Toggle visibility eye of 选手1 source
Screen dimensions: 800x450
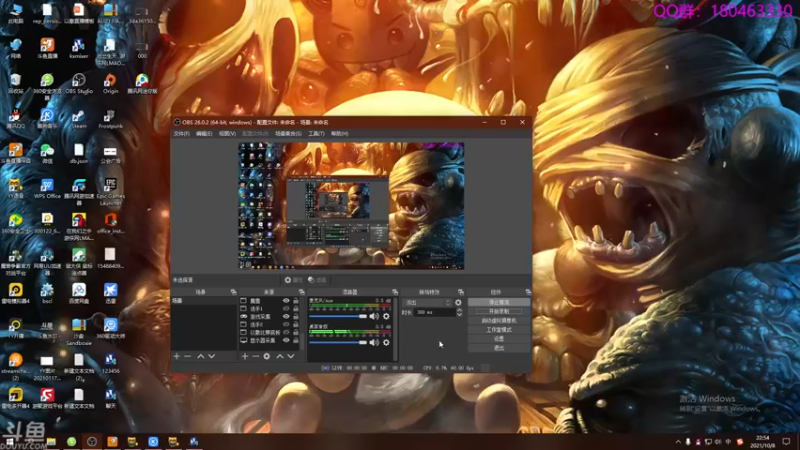286,309
